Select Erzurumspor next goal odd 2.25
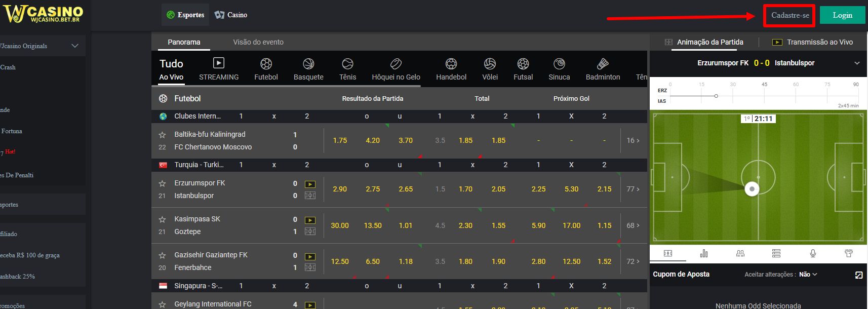The height and width of the screenshot is (309, 868). [538, 189]
